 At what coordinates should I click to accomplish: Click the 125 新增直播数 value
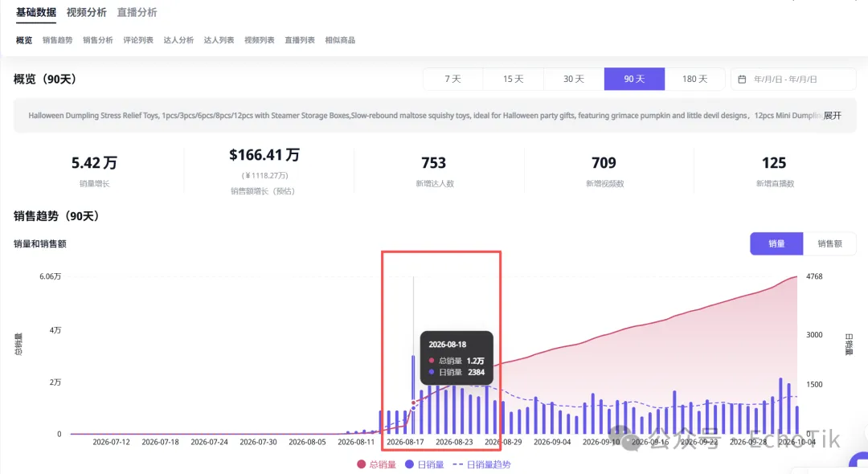pyautogui.click(x=774, y=163)
